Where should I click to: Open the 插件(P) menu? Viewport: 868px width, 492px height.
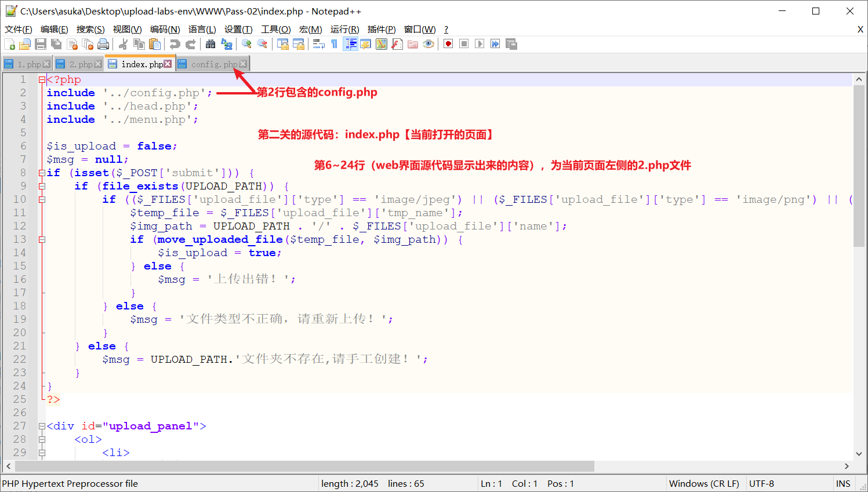pos(382,29)
